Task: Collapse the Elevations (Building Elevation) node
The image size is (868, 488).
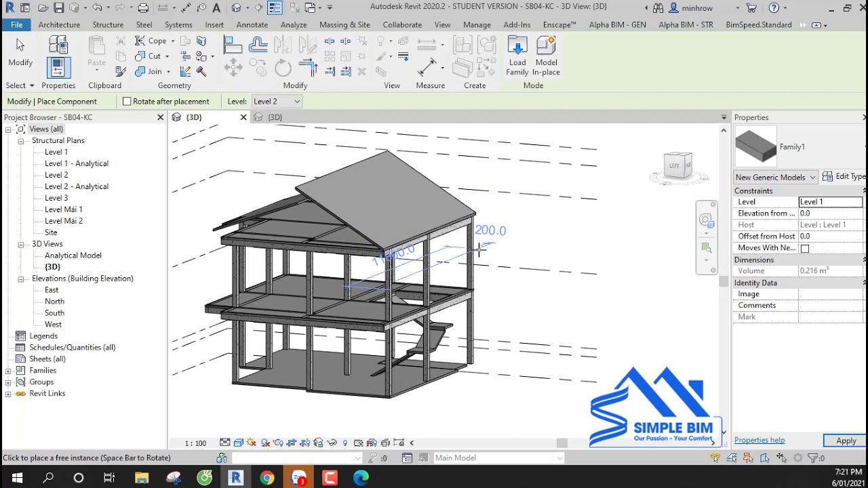Action: pos(21,279)
